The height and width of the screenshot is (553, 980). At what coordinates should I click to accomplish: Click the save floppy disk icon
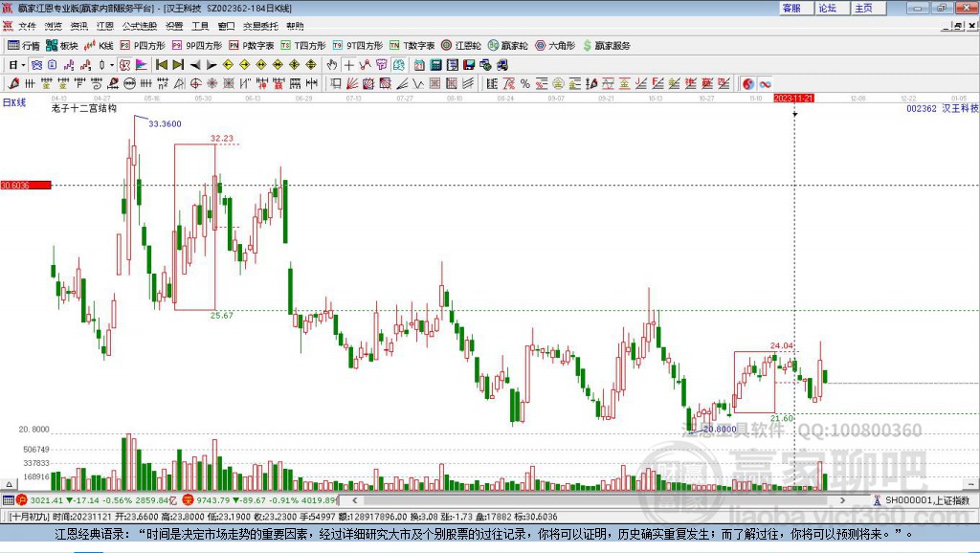[x=469, y=65]
